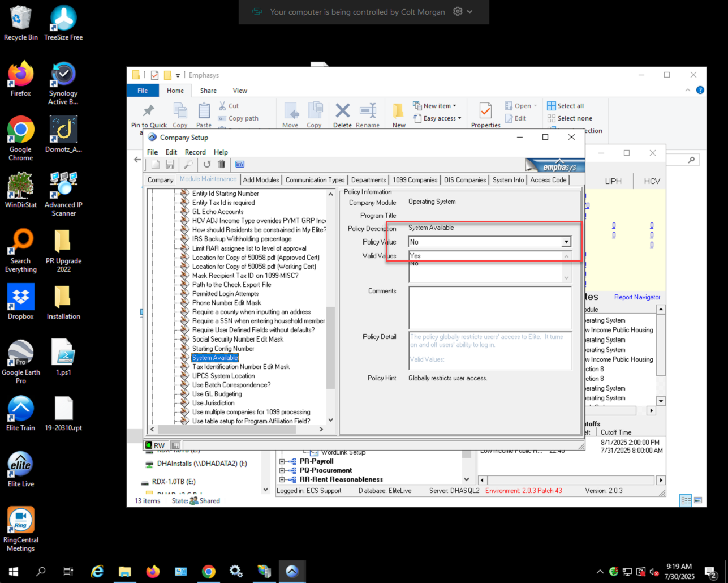
Task: Switch to the 1099 Companies tab
Action: (x=415, y=179)
